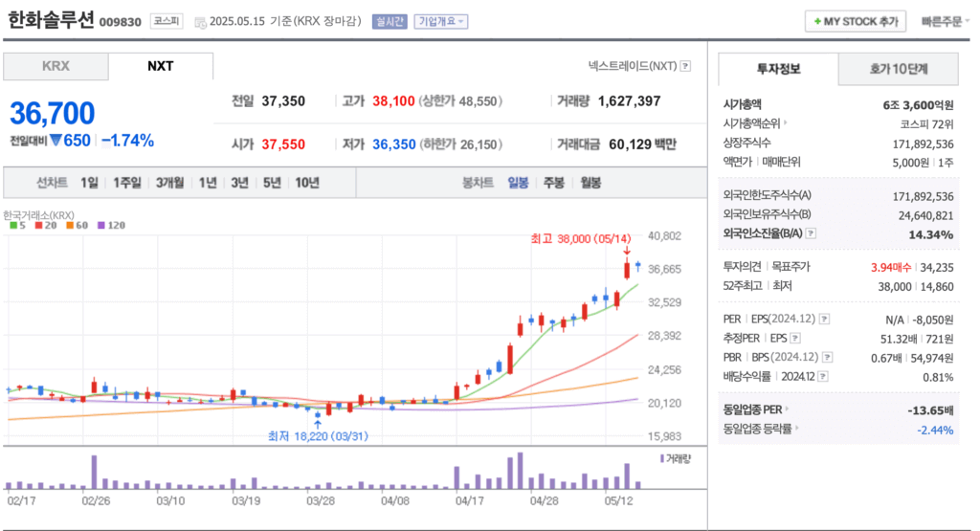This screenshot has height=531, width=980.
Task: Click the 거래대금 value 60,129 백만
Action: pyautogui.click(x=642, y=144)
